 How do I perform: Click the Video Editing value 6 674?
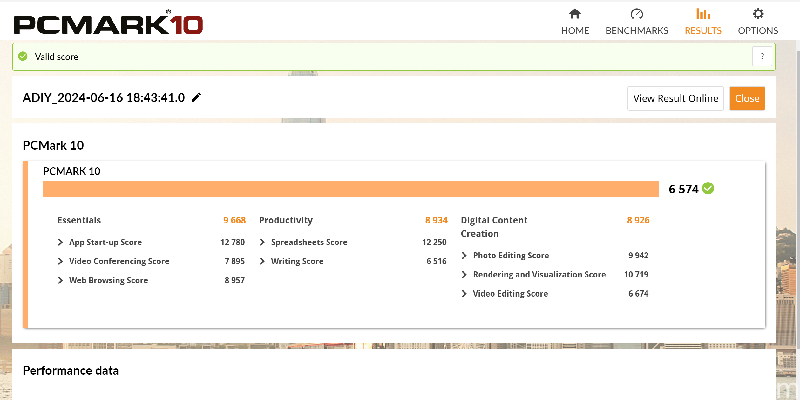(638, 293)
